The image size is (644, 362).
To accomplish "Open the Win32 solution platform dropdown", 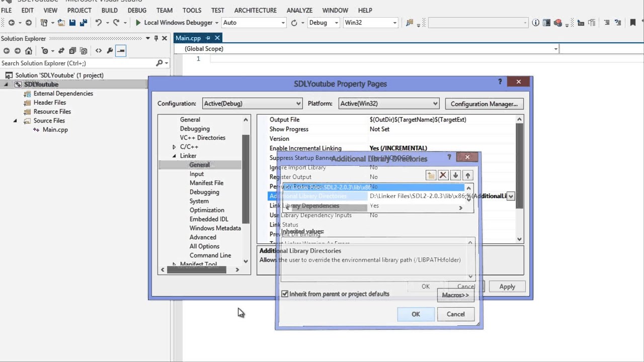I will point(370,23).
